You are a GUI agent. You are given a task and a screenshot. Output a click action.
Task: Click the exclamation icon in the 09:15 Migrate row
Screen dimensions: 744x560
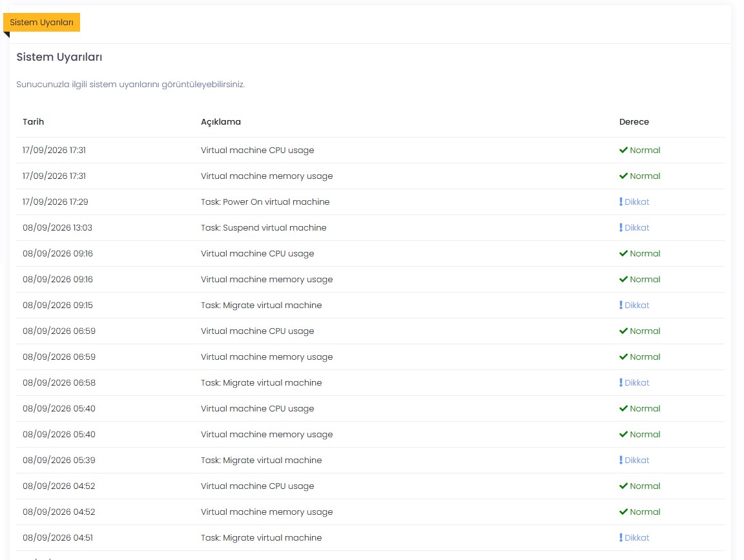point(621,305)
